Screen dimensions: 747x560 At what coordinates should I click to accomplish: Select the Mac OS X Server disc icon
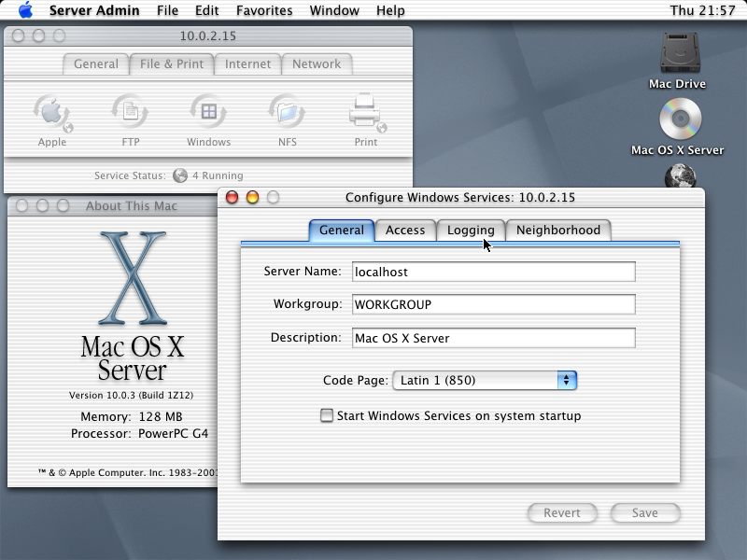point(680,119)
